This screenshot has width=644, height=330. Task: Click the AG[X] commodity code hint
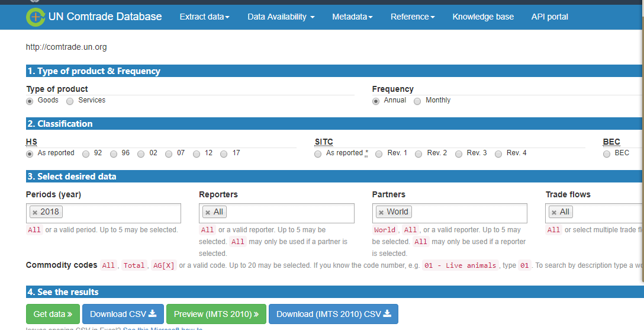[x=164, y=265]
